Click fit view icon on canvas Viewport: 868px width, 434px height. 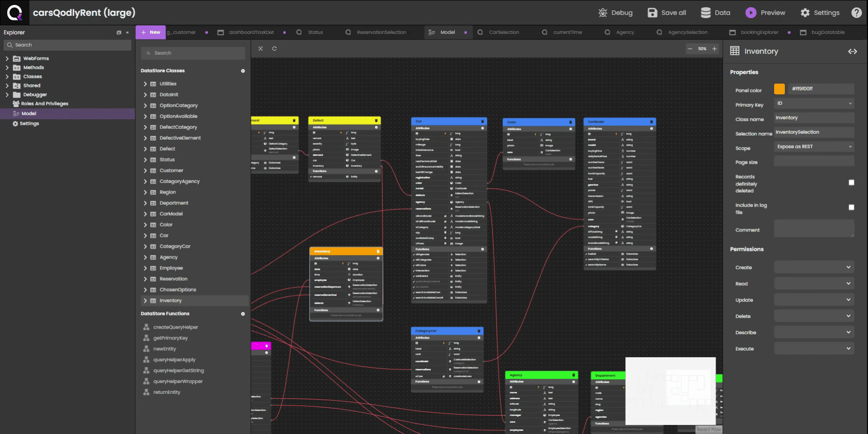(x=260, y=48)
